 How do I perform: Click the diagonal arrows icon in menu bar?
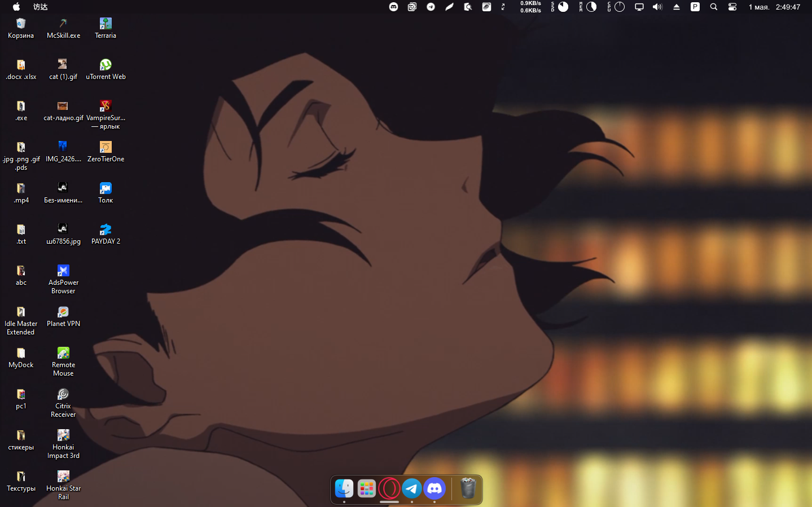[x=503, y=7]
